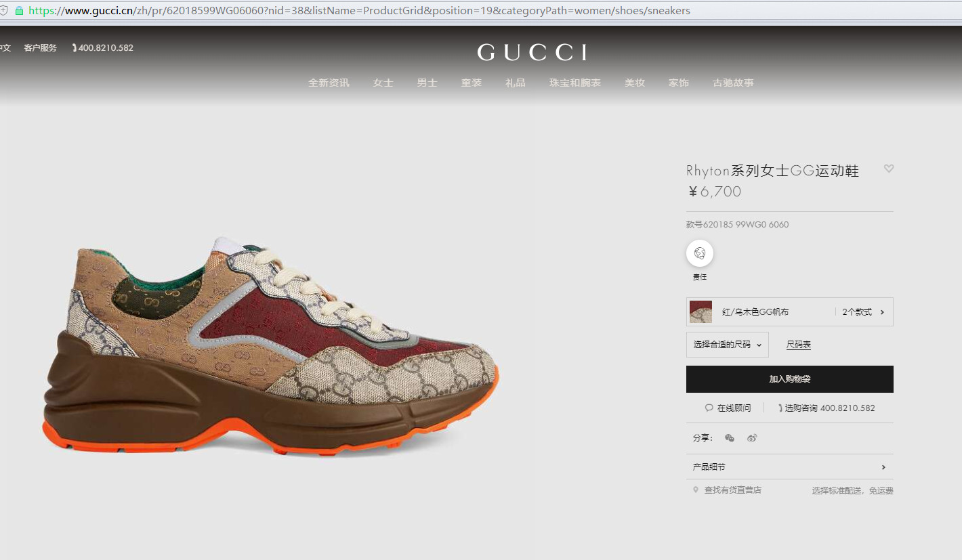
Task: Click the 选购咨询 400.8210.582 link
Action: coord(830,408)
